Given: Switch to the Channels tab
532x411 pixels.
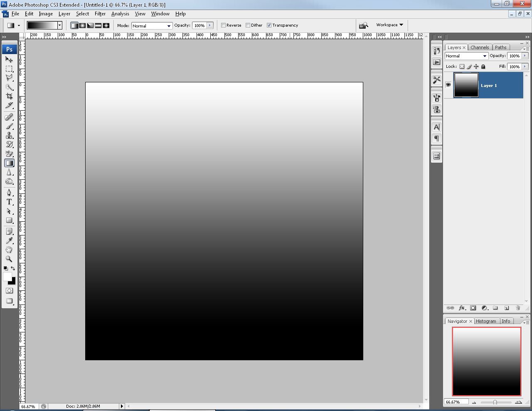Looking at the screenshot, I should tap(480, 47).
